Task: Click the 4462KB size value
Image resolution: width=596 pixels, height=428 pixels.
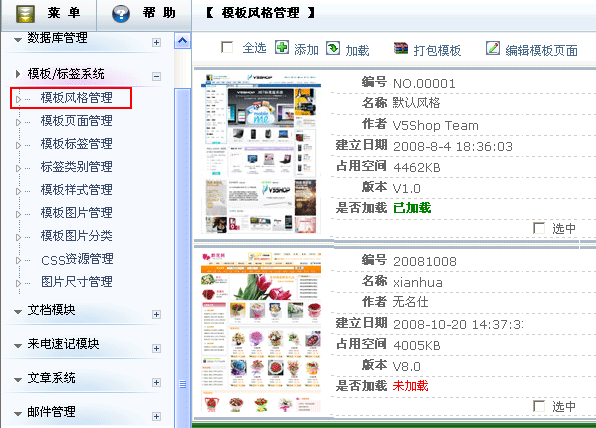Action: coord(417,167)
